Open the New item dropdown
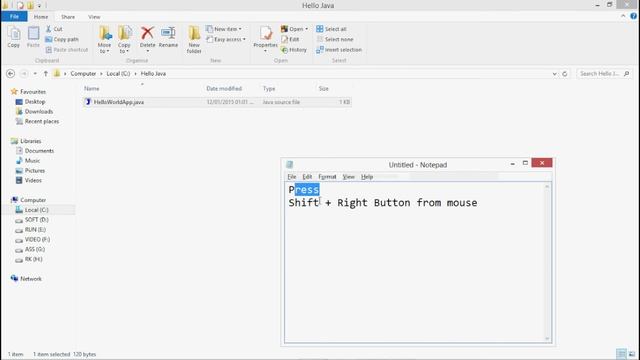This screenshot has width=640, height=360. tap(224, 29)
